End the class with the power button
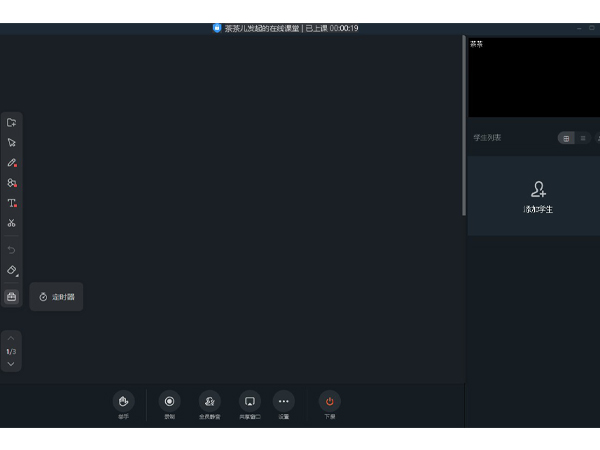The width and height of the screenshot is (600, 450). (329, 401)
